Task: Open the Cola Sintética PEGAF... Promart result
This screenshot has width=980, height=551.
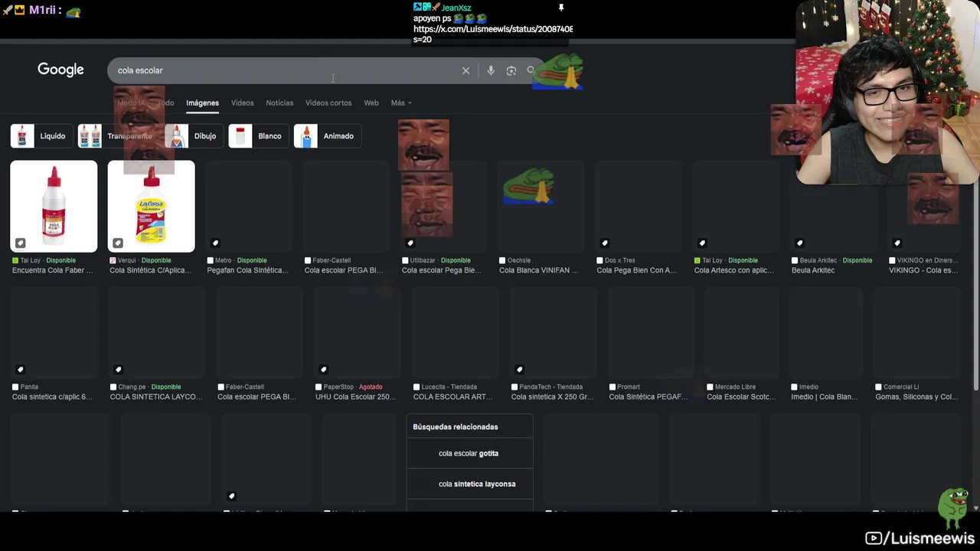Action: (x=648, y=396)
